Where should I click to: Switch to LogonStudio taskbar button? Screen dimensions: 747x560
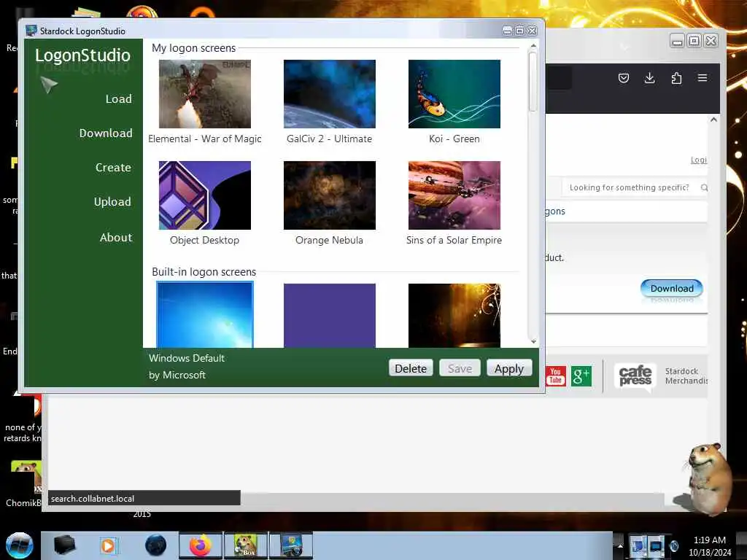291,545
